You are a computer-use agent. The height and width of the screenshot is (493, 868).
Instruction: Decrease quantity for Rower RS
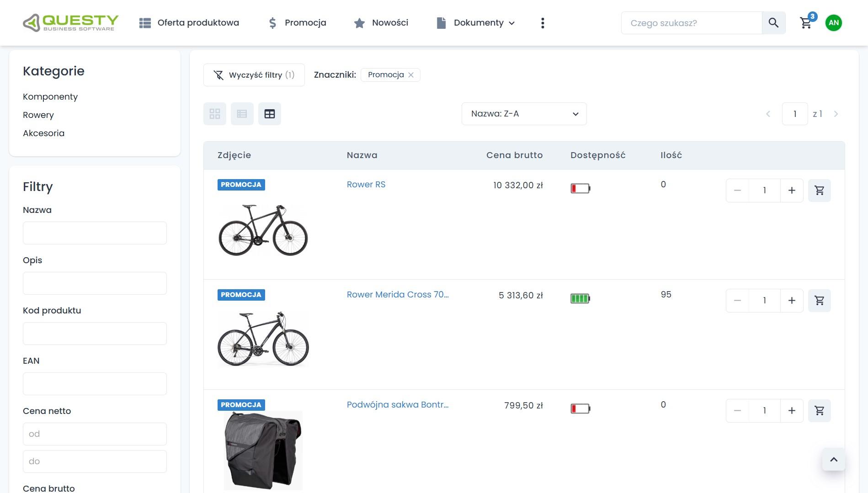click(x=737, y=191)
